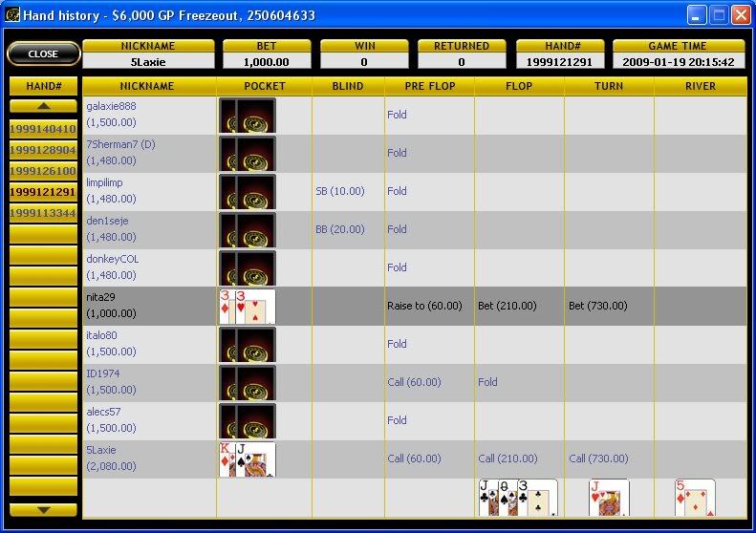
Task: Click nita29's Bet (210.00) flop action
Action: 508,306
